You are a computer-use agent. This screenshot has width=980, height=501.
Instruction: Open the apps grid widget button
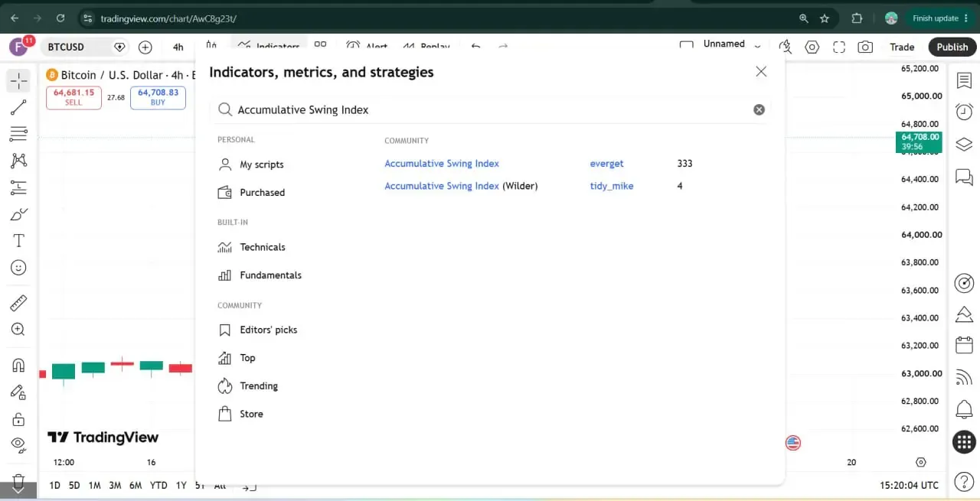[964, 441]
